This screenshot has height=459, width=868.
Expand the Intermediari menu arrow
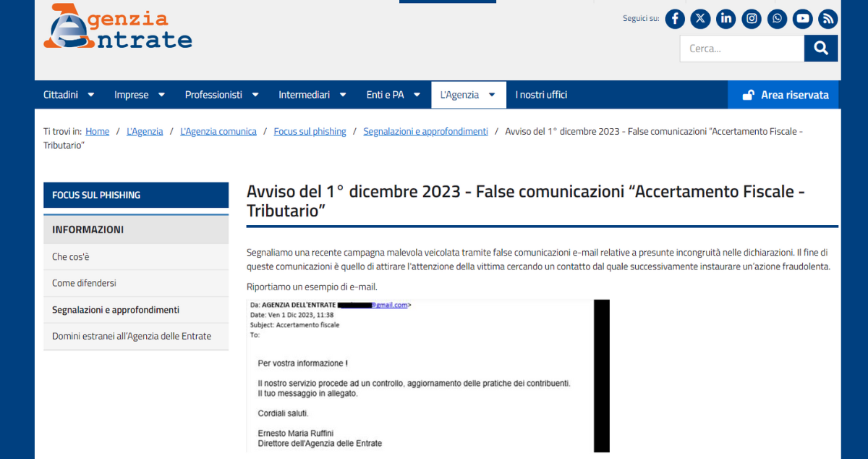click(342, 95)
